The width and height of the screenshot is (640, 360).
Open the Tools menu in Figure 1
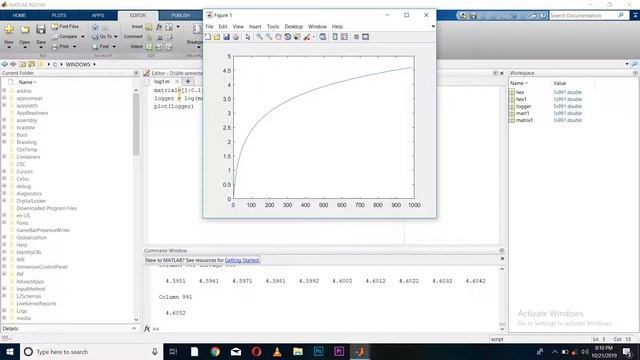(x=273, y=27)
